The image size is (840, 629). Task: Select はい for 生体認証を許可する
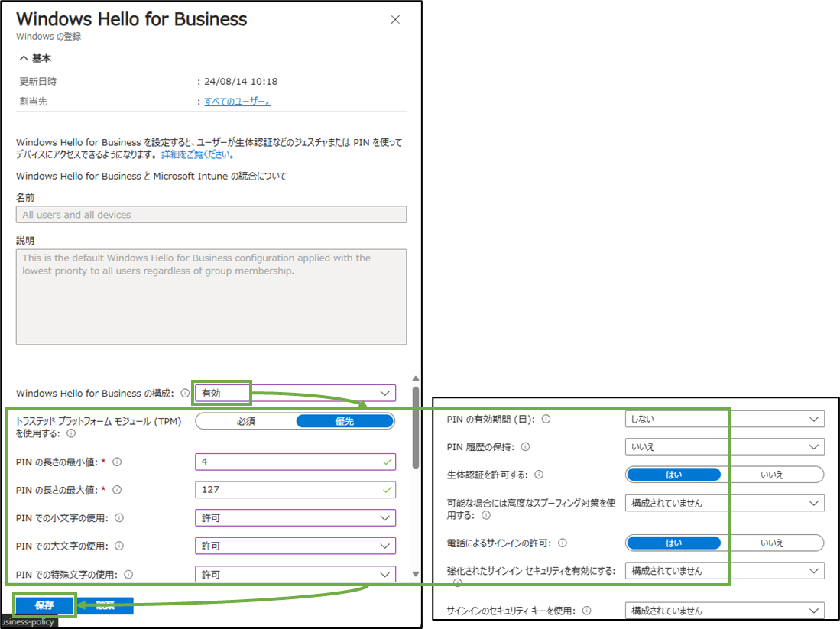point(673,475)
